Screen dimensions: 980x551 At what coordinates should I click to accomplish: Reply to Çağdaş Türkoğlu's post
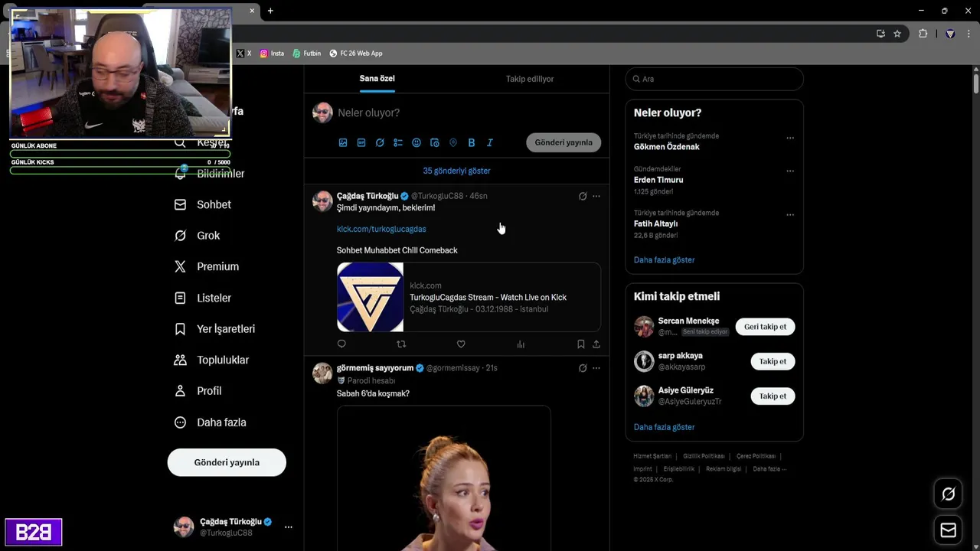coord(341,344)
